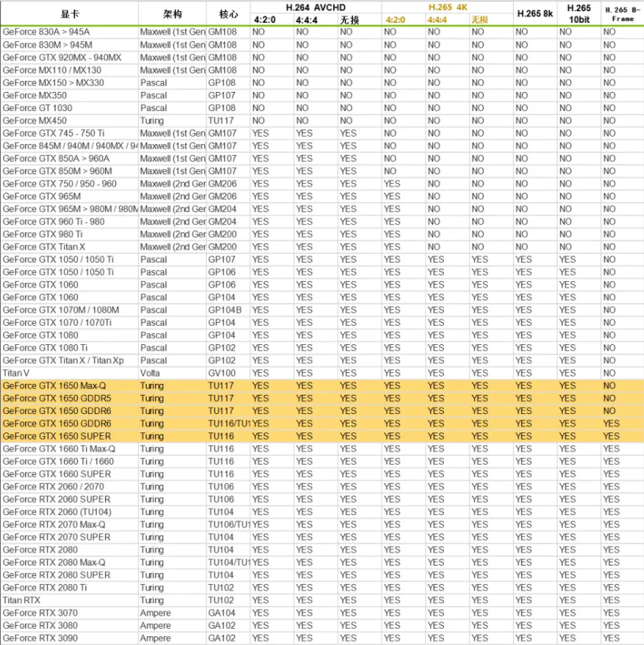Viewport: 644px width, 645px height.
Task: Select GeForce RTX 2060 / 2070 cell
Action: [53, 487]
